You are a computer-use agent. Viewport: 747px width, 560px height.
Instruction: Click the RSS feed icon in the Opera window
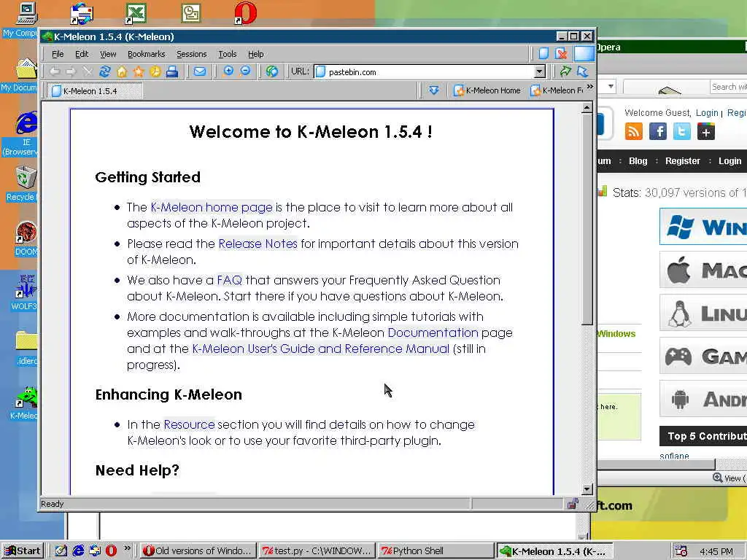tap(634, 131)
